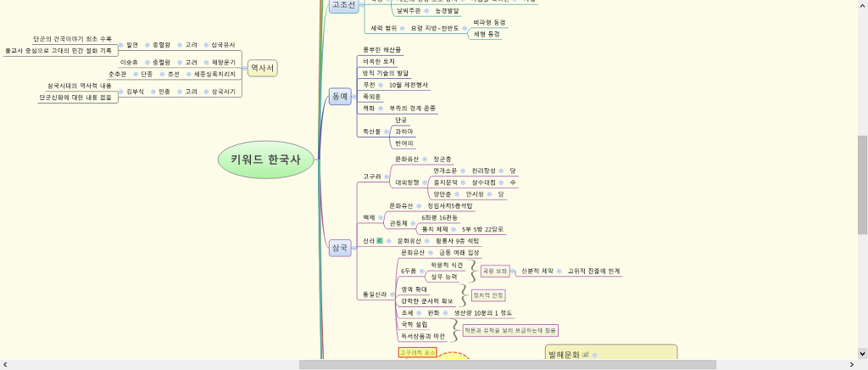Select 삼국시대의 역사적 내용 node
The image size is (868, 370).
tap(79, 87)
